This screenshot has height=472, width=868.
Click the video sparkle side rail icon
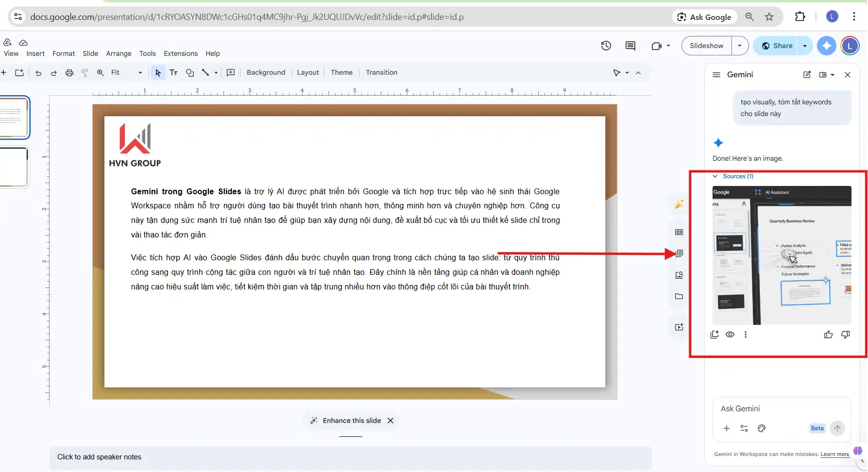click(679, 327)
